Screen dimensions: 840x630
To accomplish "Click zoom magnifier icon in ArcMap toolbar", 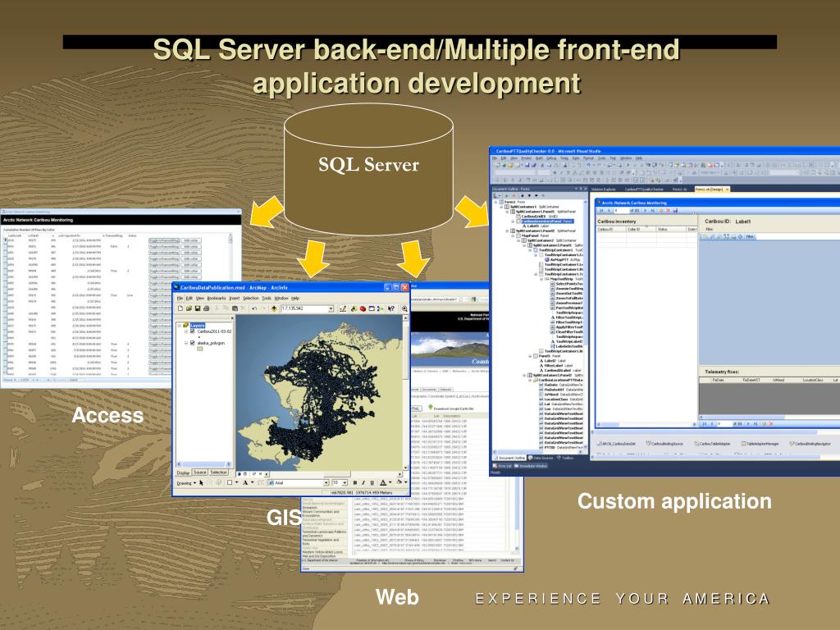I will (404, 308).
